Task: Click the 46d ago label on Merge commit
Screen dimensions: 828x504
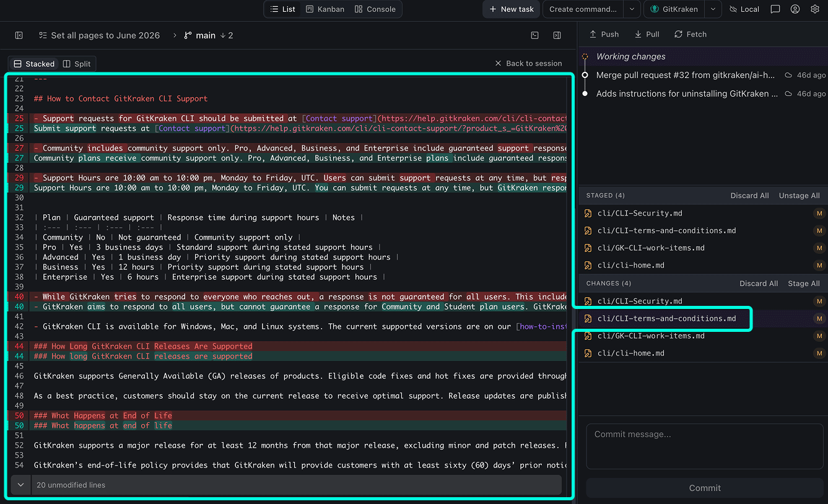Action: [x=811, y=75]
